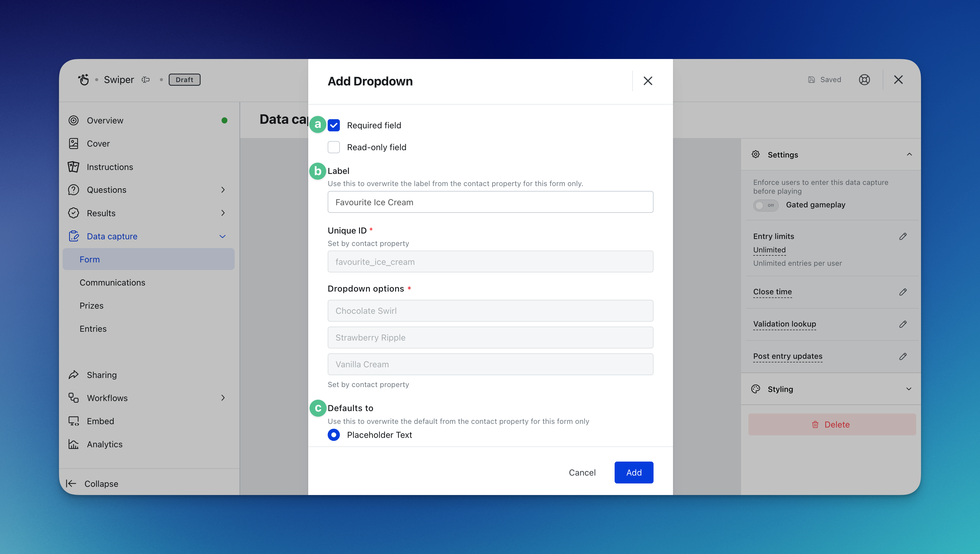The image size is (980, 554).
Task: Select the Placeholder Text radio button
Action: click(x=334, y=435)
